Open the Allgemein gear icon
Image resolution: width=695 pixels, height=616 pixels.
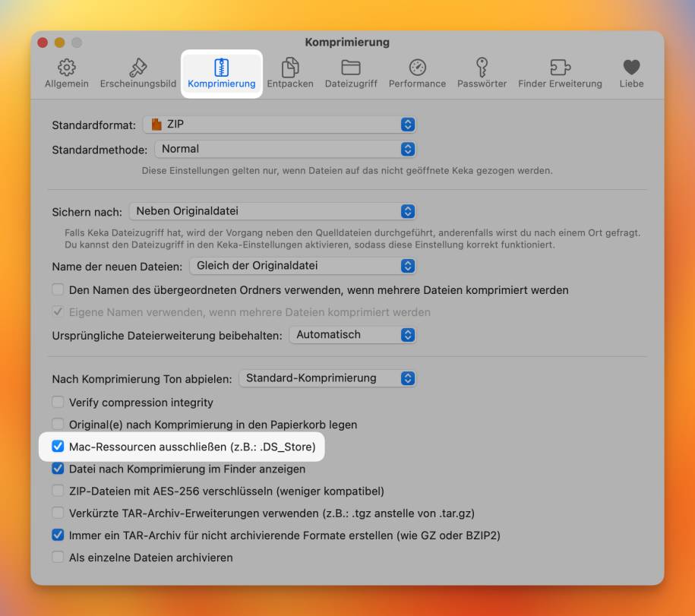click(67, 68)
